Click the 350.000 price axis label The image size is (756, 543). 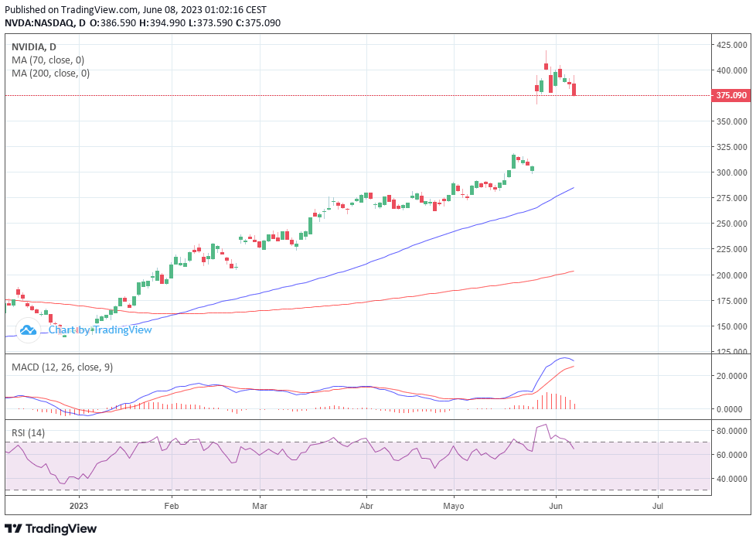[731, 121]
